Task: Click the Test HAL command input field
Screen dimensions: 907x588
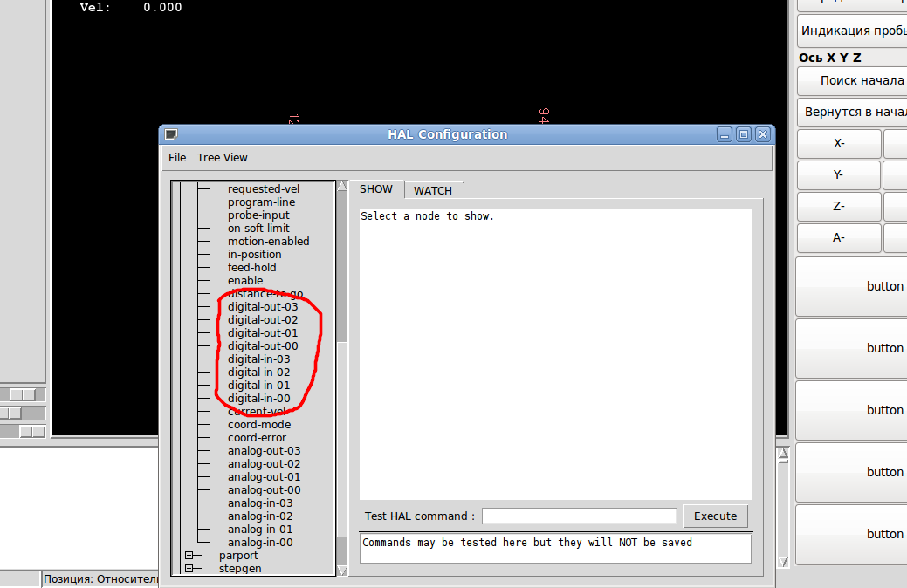Action: click(579, 516)
